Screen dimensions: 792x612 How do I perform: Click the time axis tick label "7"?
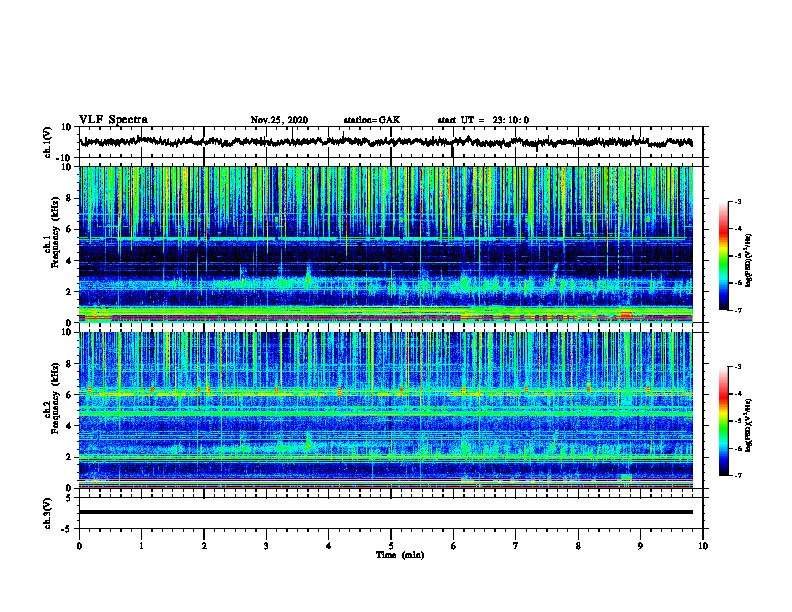pyautogui.click(x=516, y=546)
